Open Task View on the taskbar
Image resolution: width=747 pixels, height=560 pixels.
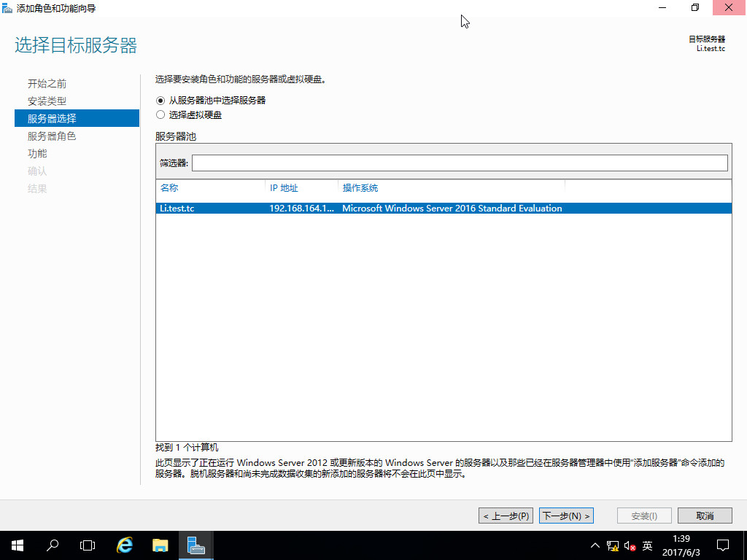[x=88, y=545]
